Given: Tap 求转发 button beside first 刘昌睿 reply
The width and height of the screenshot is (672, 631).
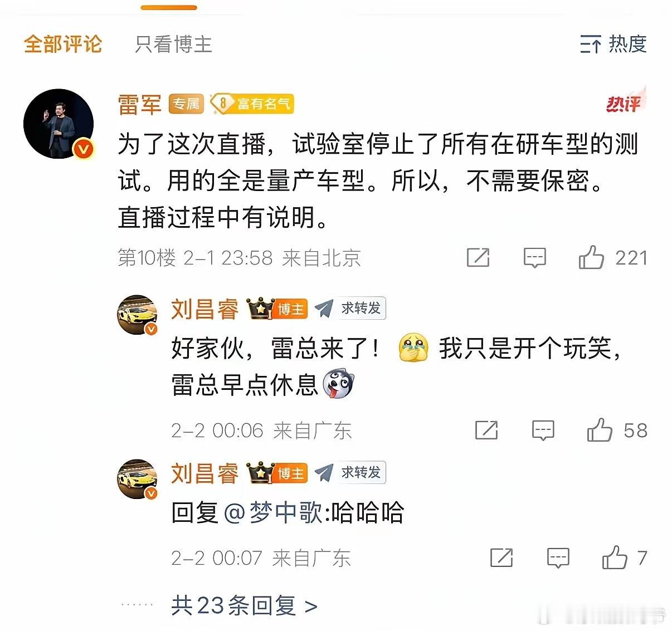Looking at the screenshot, I should pyautogui.click(x=350, y=308).
